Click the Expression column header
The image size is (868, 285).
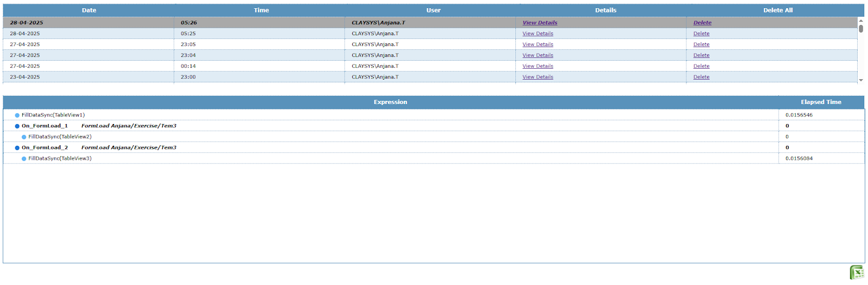390,102
